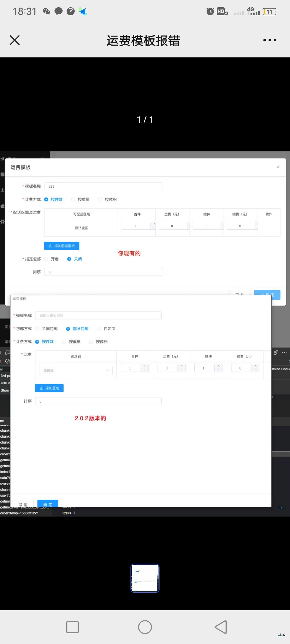Select 关闭 for 指定包邮
This screenshot has height=644, width=290.
(75, 259)
